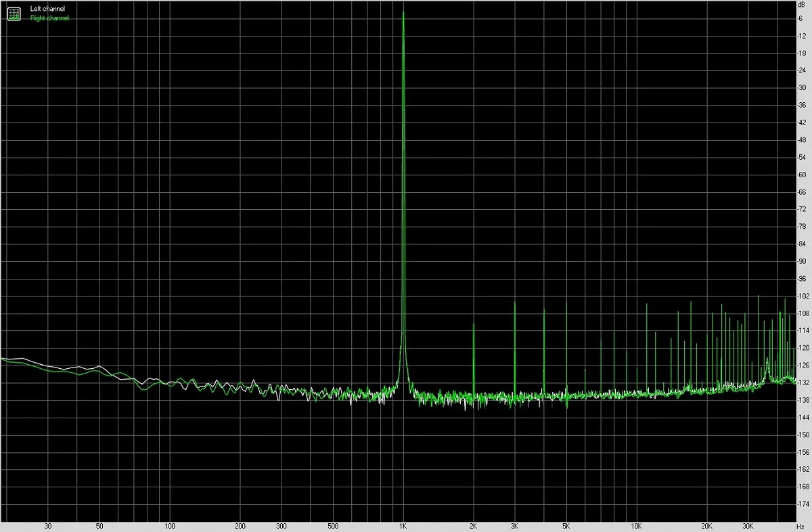Click the -132 dB axis label
The width and height of the screenshot is (812, 532).
(802, 383)
